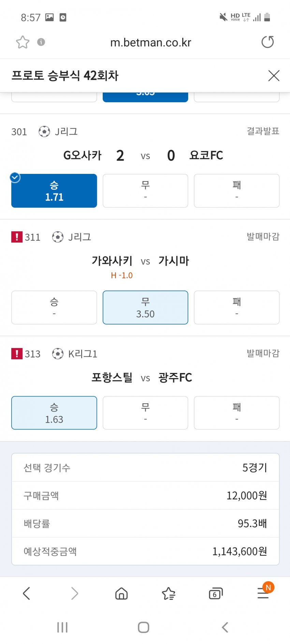This screenshot has width=290, height=644.
Task: Show the 6 open tabs
Action: point(215,594)
